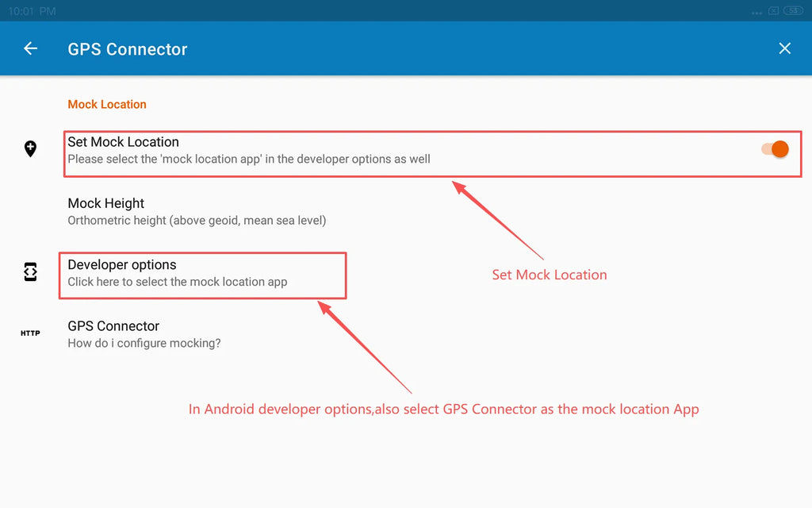Click 'Orthometric height (above geoid, mean sea level)' text

click(x=197, y=221)
